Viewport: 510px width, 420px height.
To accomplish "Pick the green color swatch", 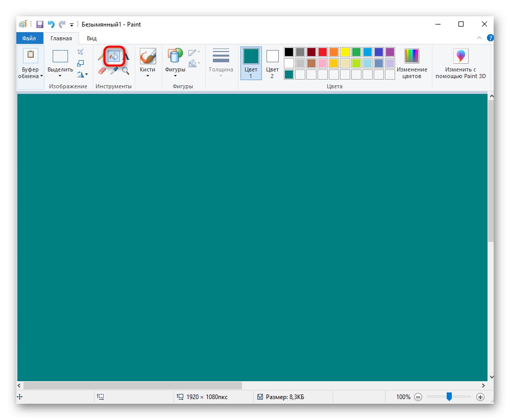I will coord(356,52).
